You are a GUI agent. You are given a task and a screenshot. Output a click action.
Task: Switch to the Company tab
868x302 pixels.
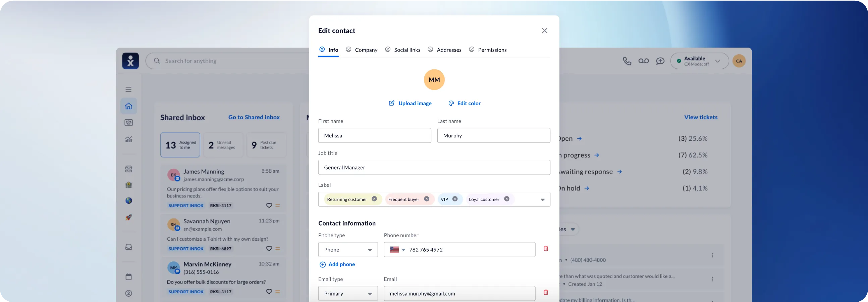[x=362, y=50]
